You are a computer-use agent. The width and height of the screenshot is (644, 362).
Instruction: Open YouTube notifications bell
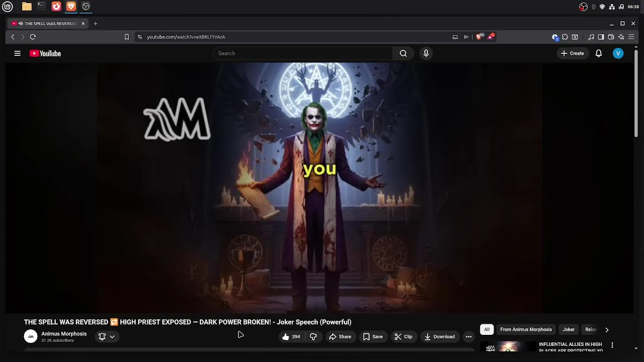[599, 53]
